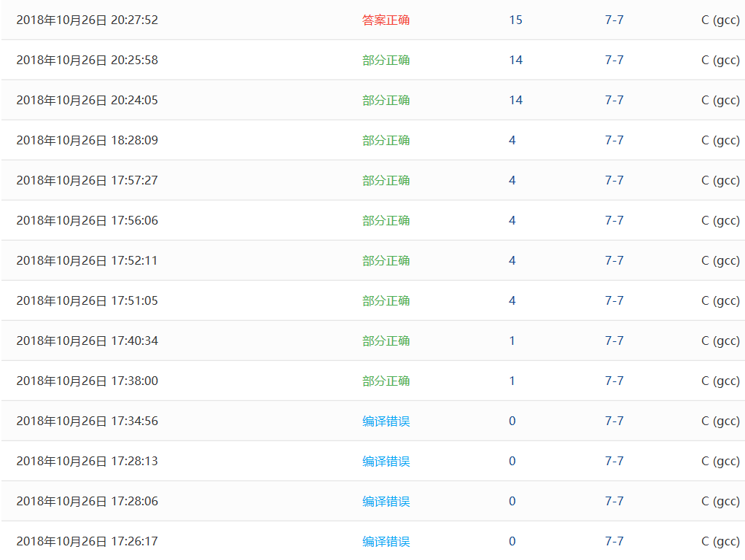745x560 pixels.
Task: Select score 14 in the 20:24:05 row
Action: click(515, 101)
